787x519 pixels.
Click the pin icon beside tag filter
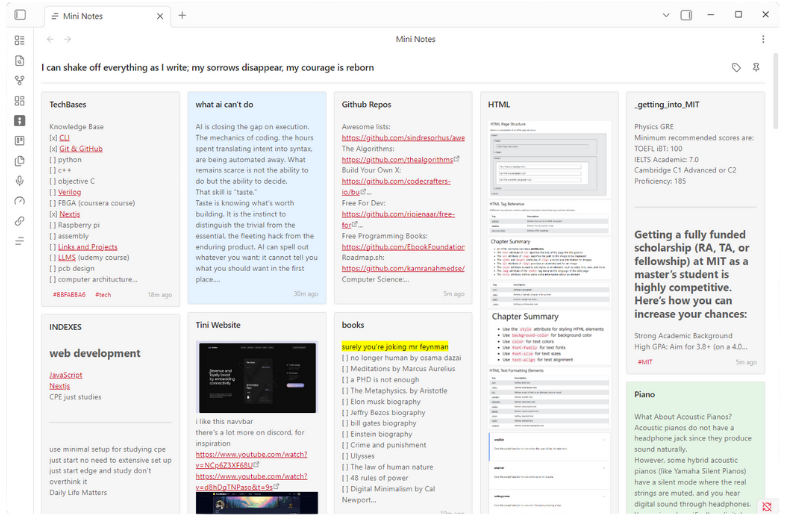point(756,68)
